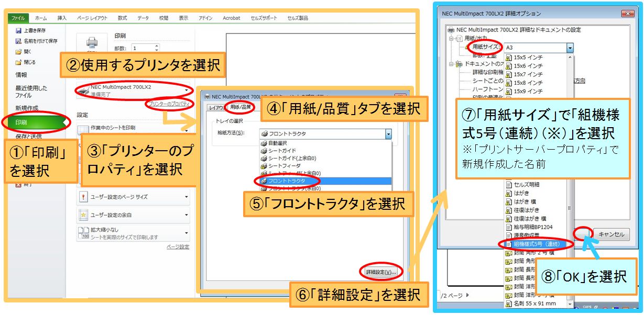Select 最近使用したファイル in the backstage menu
Image resolution: width=644 pixels, height=315 pixels.
pos(31,92)
